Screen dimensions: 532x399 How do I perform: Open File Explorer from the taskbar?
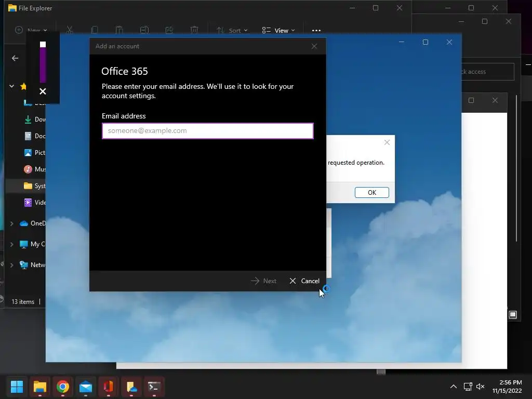tap(39, 387)
